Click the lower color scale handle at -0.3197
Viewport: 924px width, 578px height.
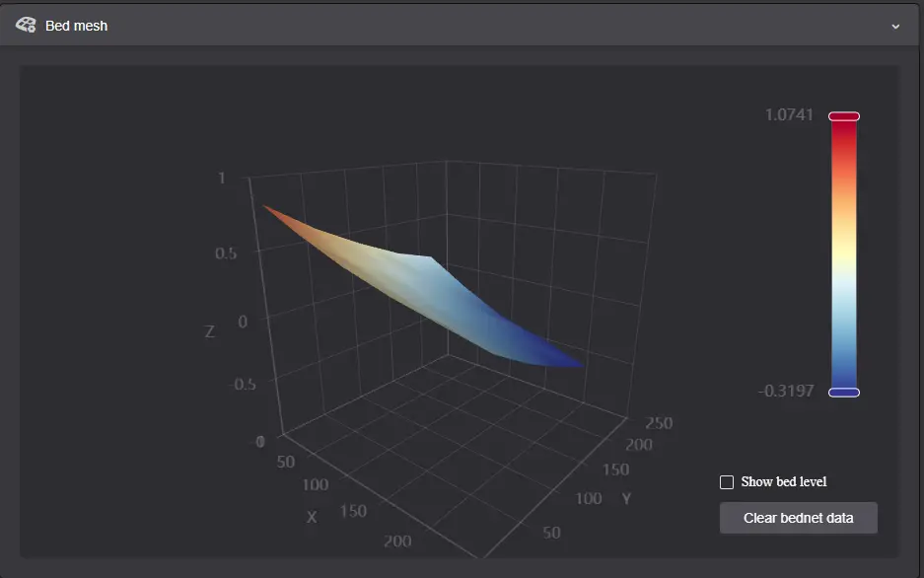click(x=844, y=393)
